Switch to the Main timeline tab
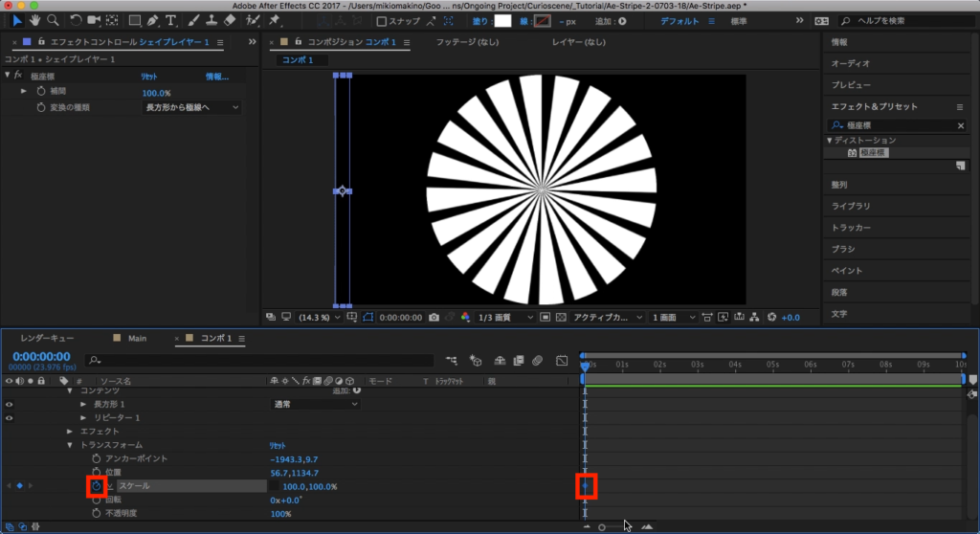The image size is (980, 534). click(137, 339)
